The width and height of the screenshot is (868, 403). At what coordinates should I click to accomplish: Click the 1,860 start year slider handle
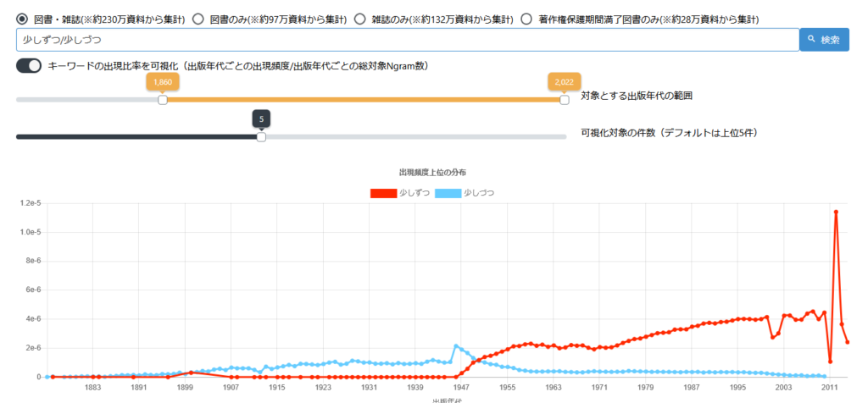[163, 100]
